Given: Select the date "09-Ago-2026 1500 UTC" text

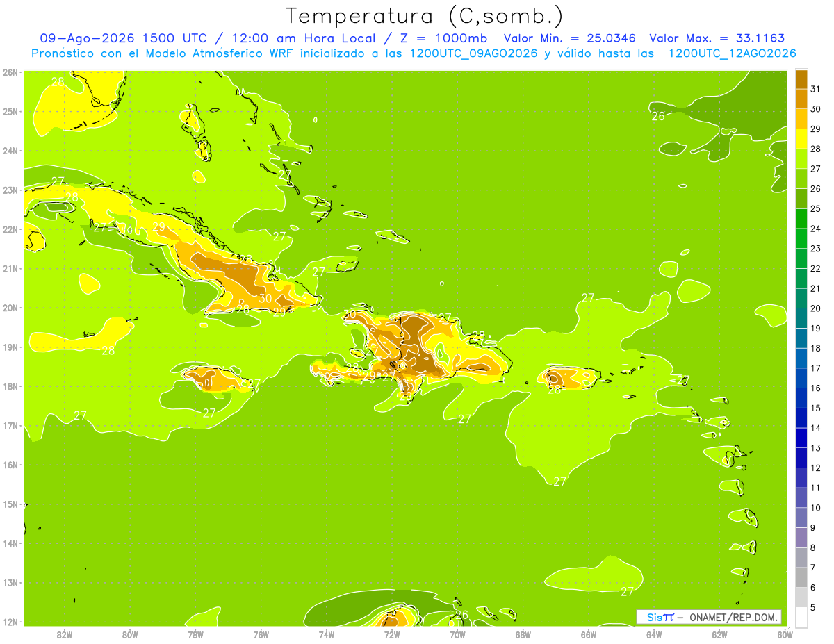Looking at the screenshot, I should [124, 38].
